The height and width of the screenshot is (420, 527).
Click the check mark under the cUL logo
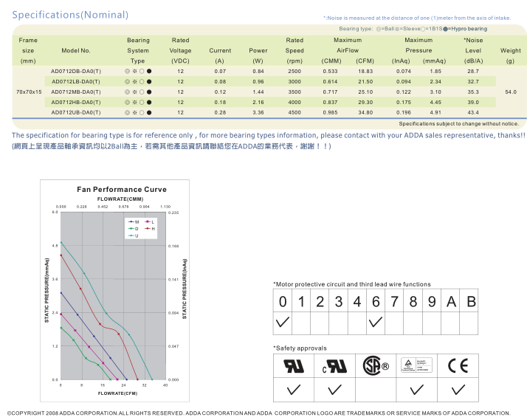(334, 390)
